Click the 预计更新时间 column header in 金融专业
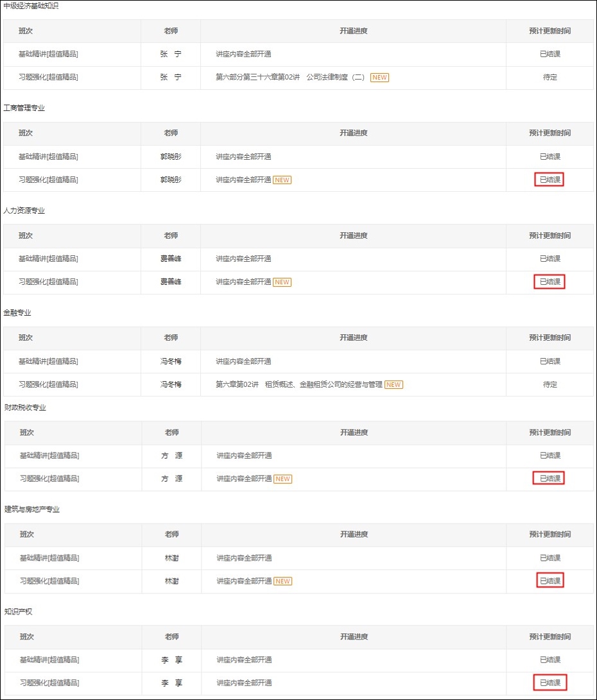This screenshot has height=700, width=597. pos(549,337)
